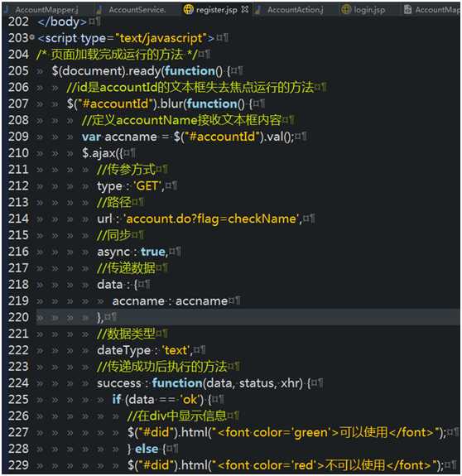Click line number 216 in the gutter

click(x=18, y=252)
